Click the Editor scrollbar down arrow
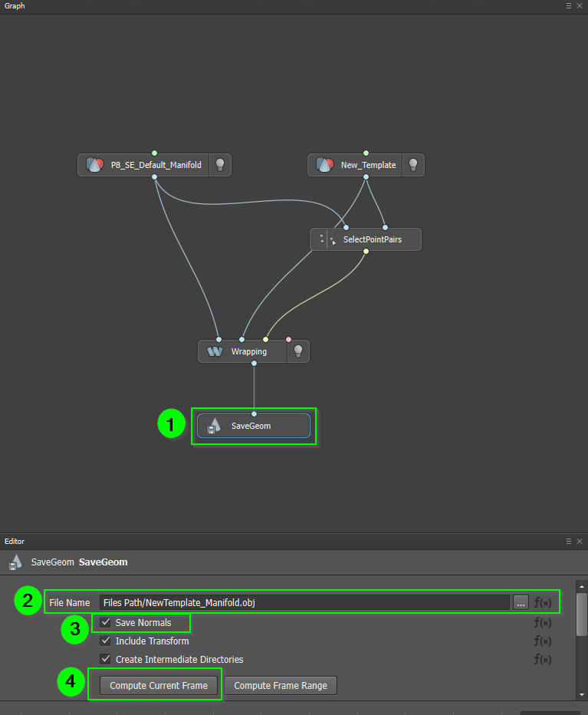Viewport: 588px width, 715px height. (582, 694)
